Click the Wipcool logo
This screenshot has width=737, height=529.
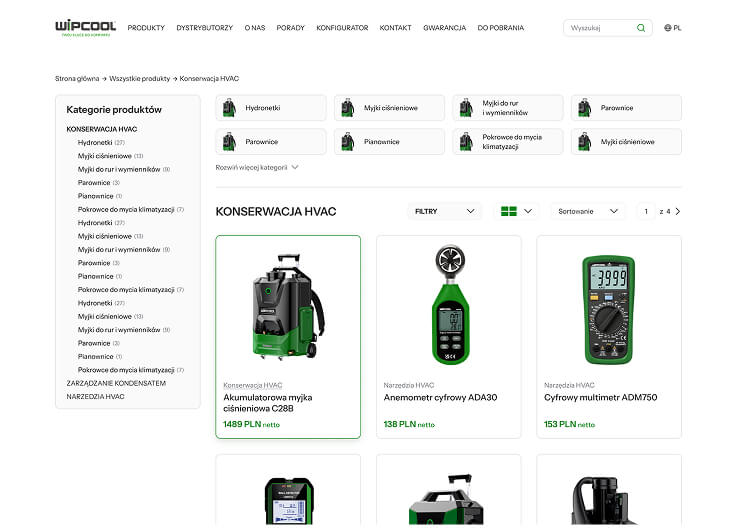click(85, 27)
